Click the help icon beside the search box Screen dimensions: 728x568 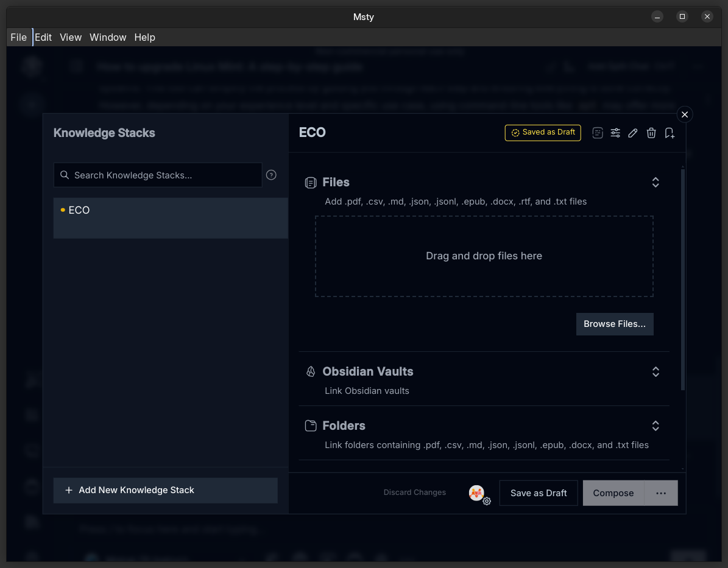point(272,175)
